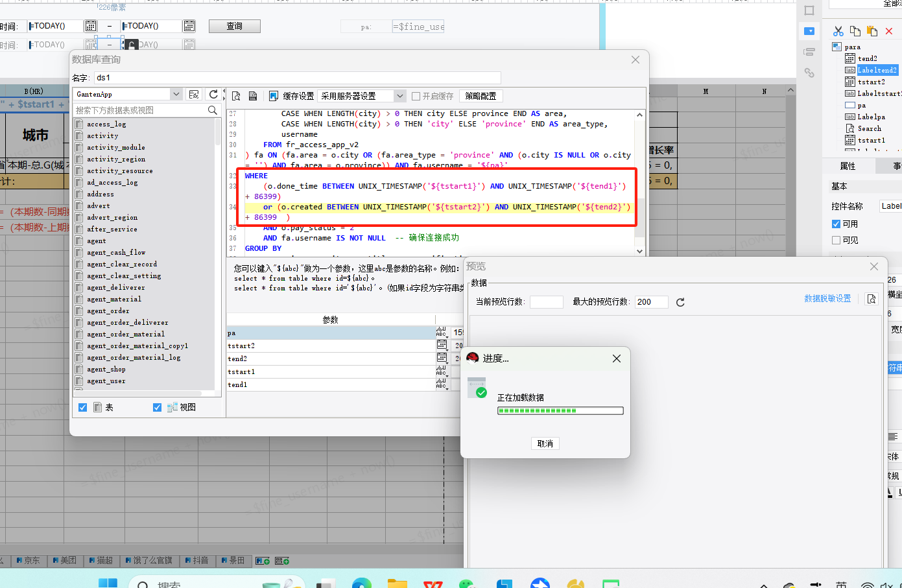The height and width of the screenshot is (588, 902).
Task: Open Windows Start button on taskbar
Action: (108, 583)
